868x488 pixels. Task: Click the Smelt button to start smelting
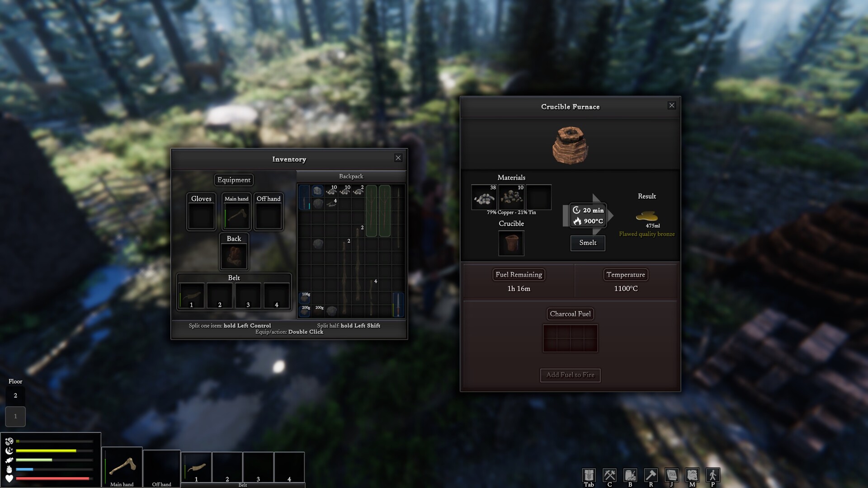point(587,243)
